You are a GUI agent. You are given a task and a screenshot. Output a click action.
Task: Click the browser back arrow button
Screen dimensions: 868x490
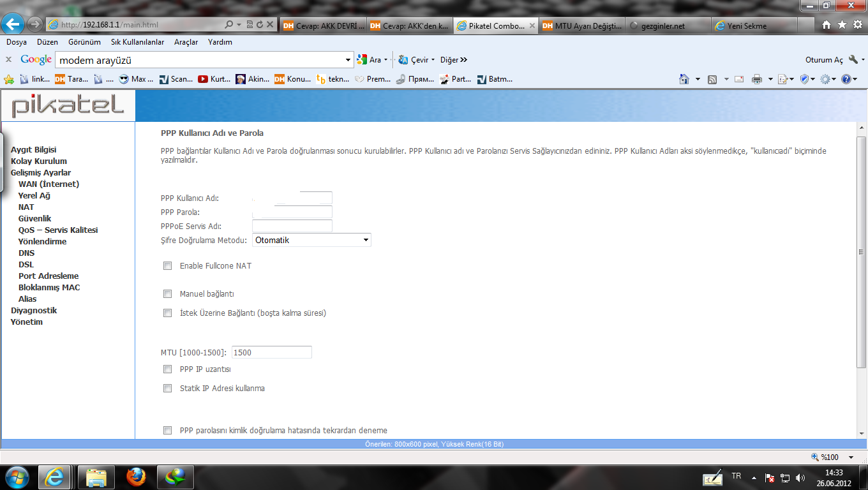[13, 25]
